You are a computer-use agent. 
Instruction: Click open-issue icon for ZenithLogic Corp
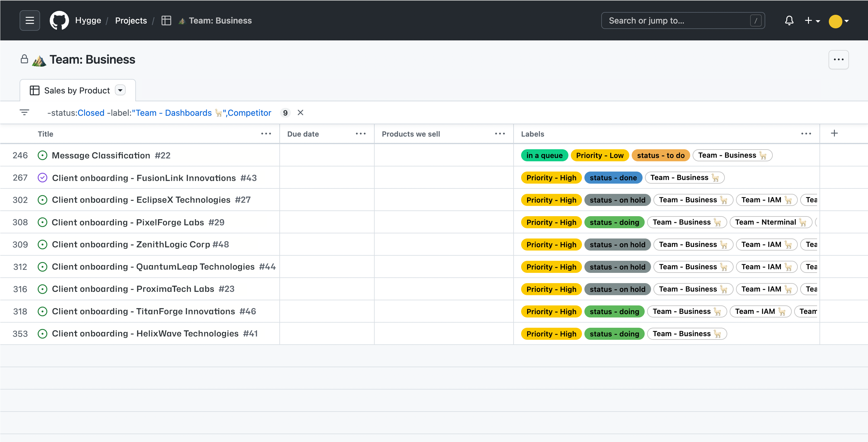tap(42, 245)
